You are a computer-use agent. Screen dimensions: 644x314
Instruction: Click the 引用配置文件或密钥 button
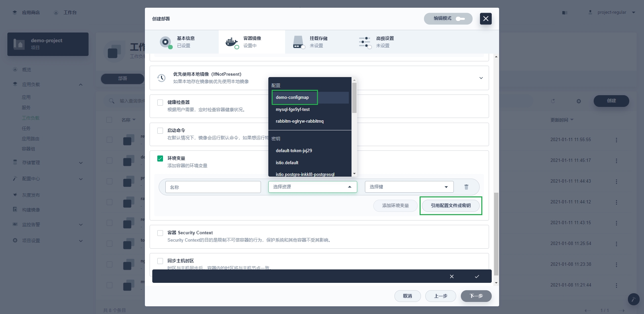pos(451,205)
